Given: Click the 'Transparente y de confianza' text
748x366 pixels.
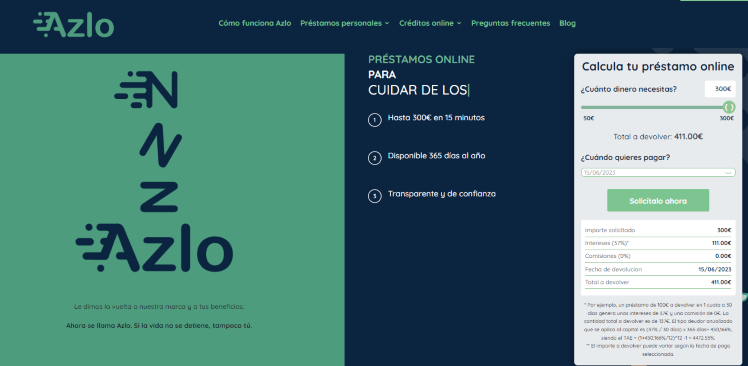Looking at the screenshot, I should 442,194.
